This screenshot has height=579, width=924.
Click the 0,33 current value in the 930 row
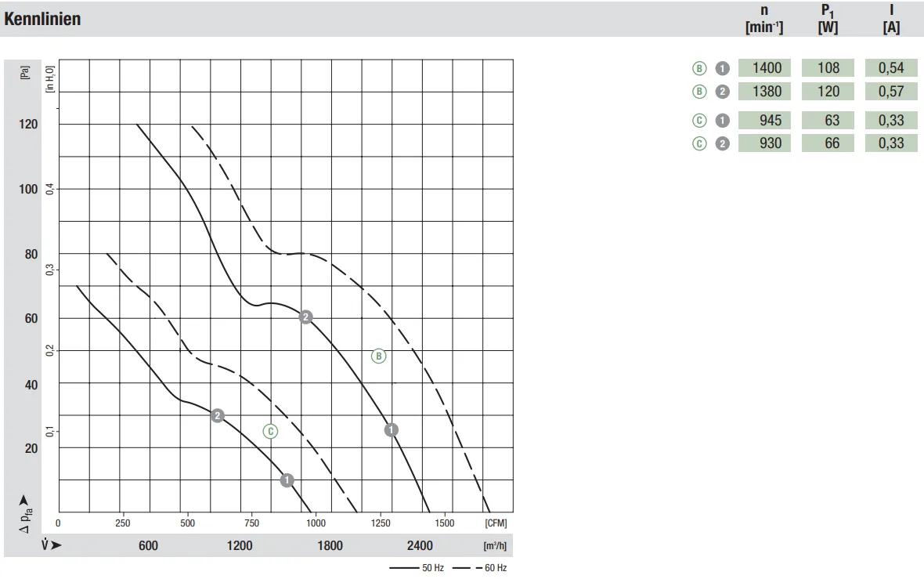[x=892, y=143]
